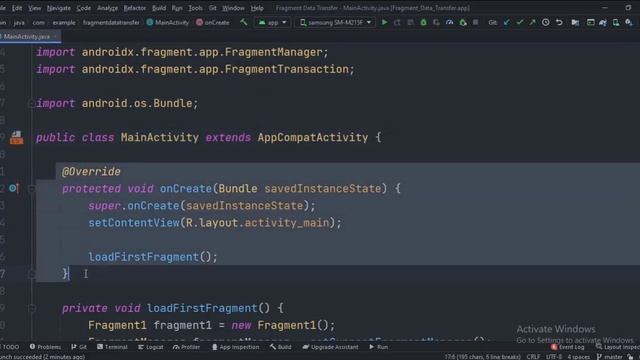This screenshot has height=360, width=640.
Task: Open Project Structure folder icon
Action: click(x=575, y=22)
